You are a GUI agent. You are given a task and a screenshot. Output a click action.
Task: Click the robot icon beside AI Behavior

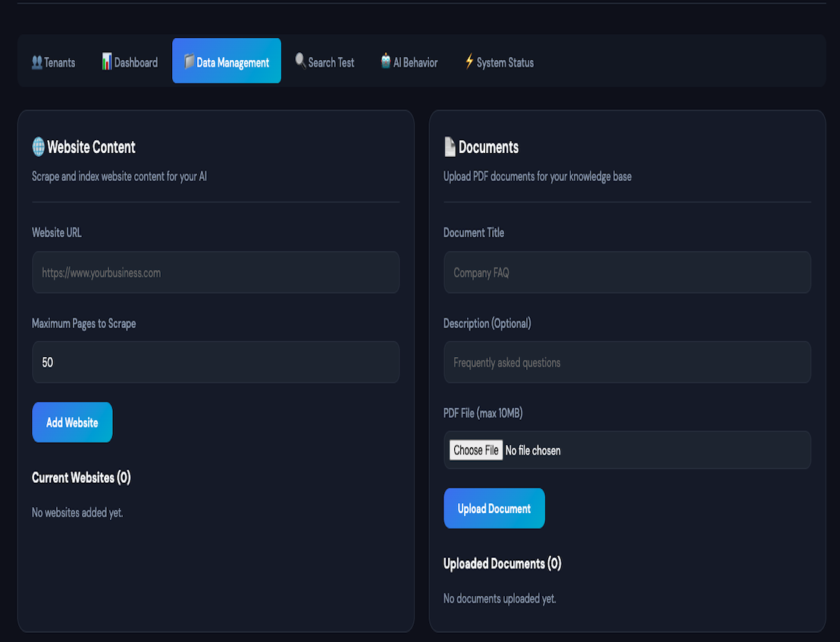point(386,61)
